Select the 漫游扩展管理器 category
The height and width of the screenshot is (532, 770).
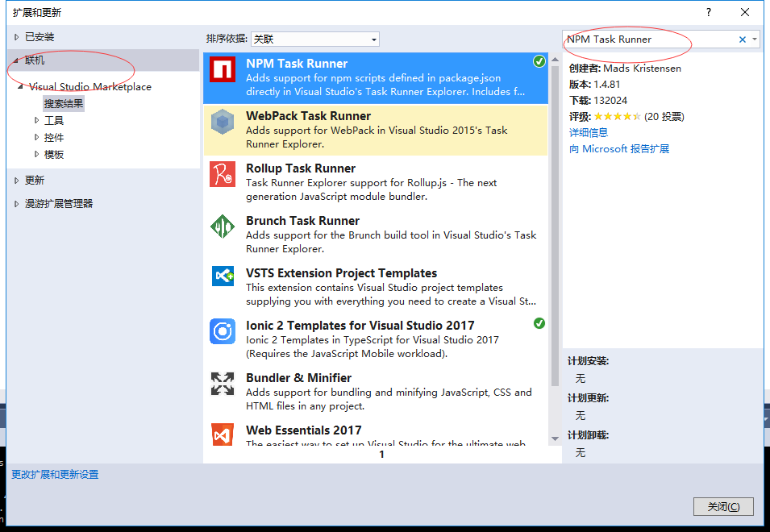(x=59, y=204)
